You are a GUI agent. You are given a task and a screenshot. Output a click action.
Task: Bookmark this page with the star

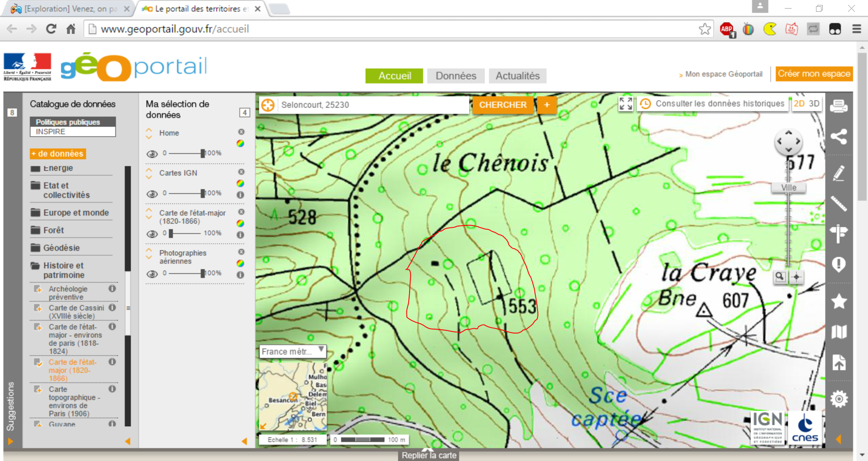[x=705, y=29]
